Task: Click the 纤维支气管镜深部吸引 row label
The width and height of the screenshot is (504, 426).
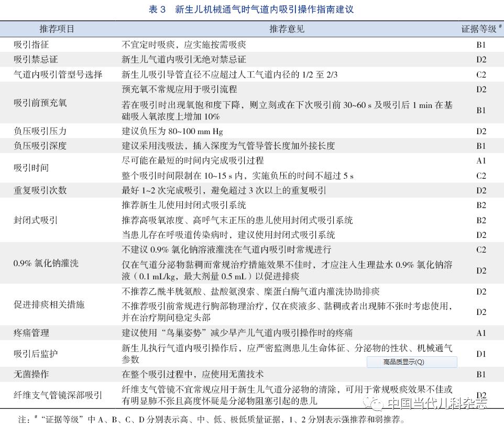Action: [58, 395]
